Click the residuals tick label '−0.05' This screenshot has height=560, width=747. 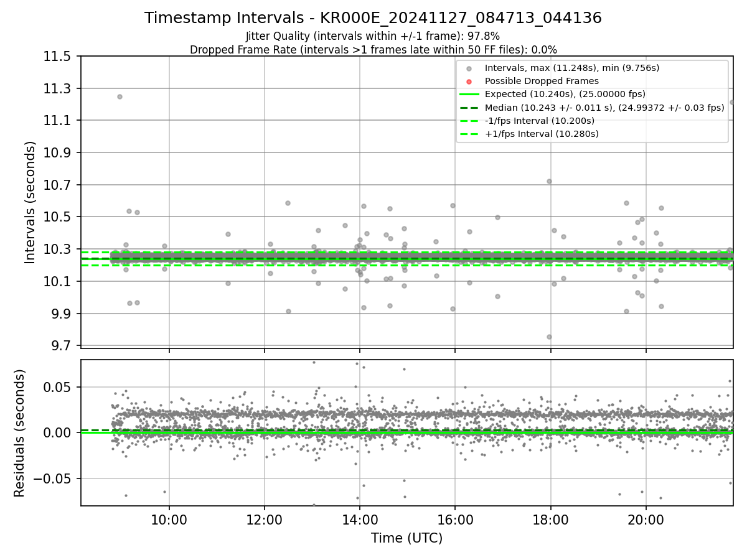pyautogui.click(x=53, y=478)
